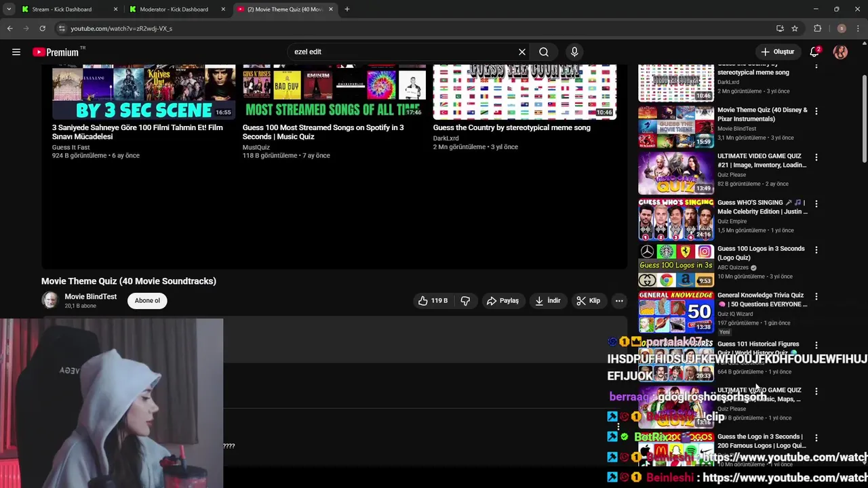Click the İndir download button
868x488 pixels.
(x=547, y=301)
